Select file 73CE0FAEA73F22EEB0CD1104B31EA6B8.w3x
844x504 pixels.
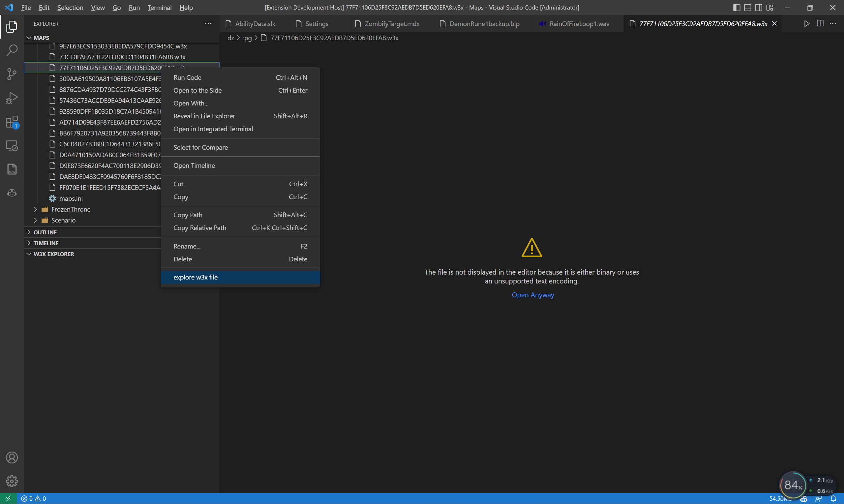(x=122, y=57)
